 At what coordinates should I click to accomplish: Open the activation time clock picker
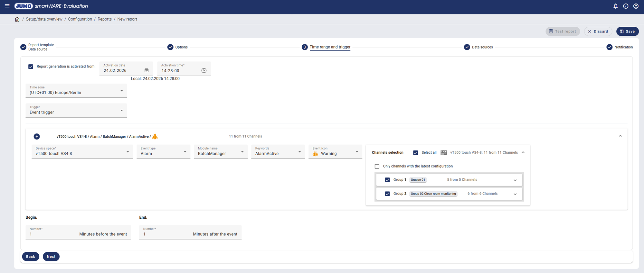[204, 70]
